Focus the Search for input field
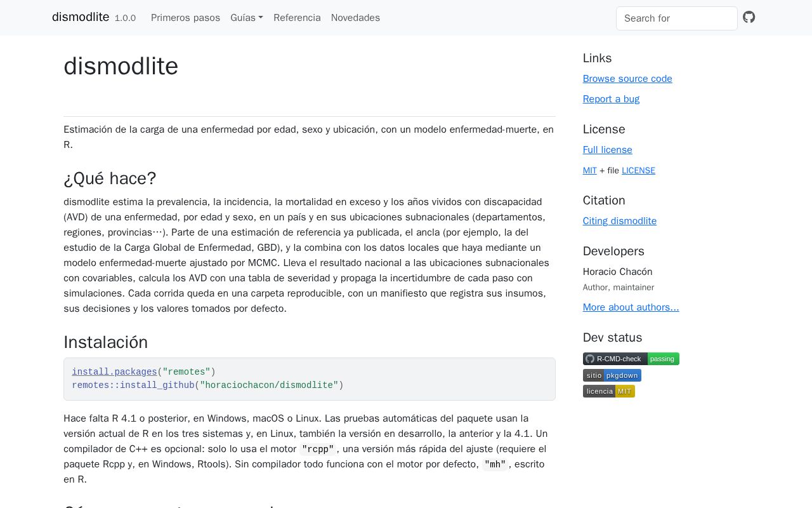 click(676, 18)
